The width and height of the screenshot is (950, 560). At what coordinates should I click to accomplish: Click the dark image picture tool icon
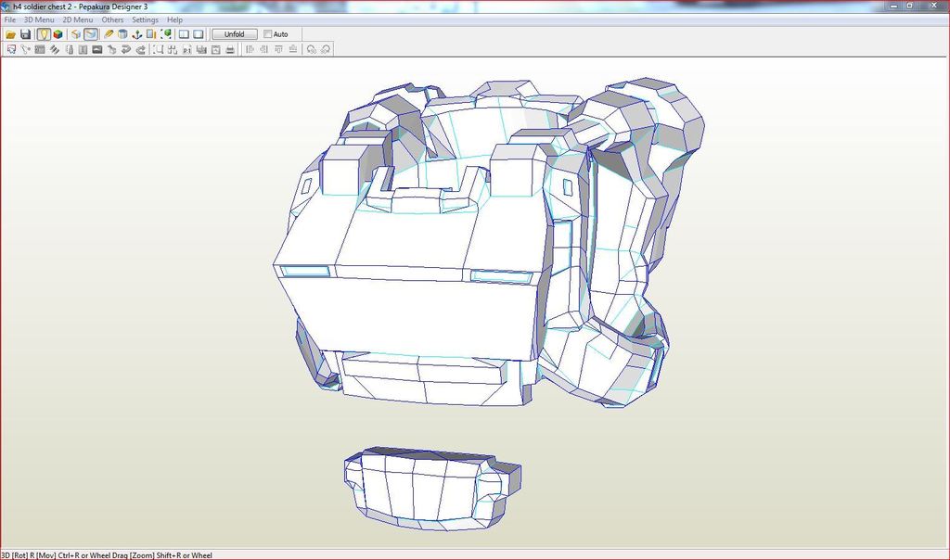tap(96, 50)
